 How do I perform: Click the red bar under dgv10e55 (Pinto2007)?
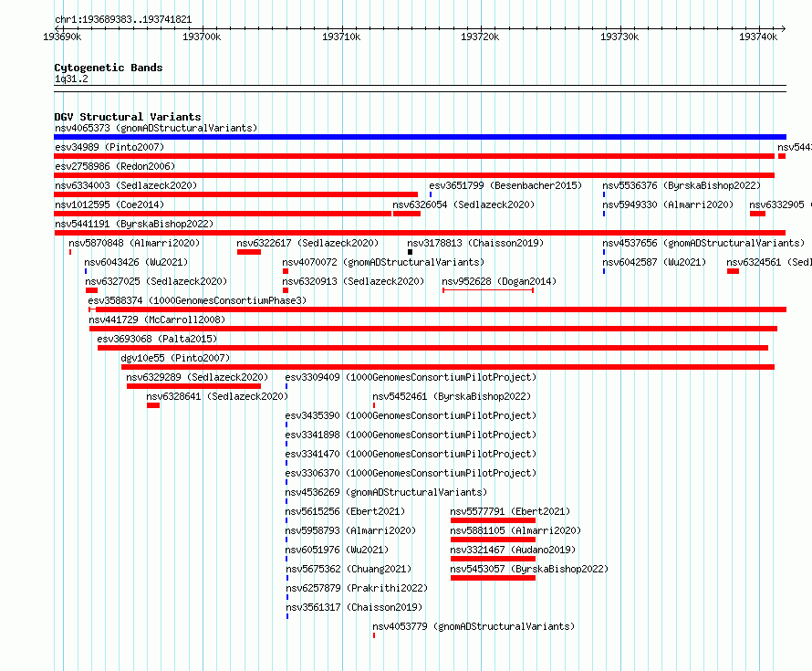(448, 367)
